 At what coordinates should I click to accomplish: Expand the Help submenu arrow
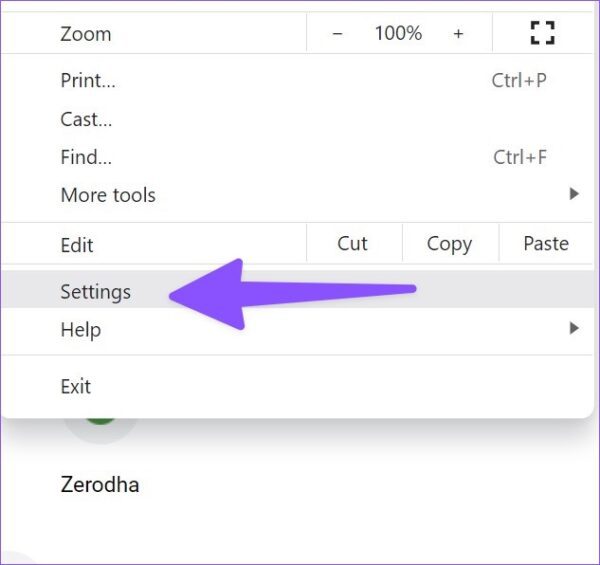tap(574, 328)
